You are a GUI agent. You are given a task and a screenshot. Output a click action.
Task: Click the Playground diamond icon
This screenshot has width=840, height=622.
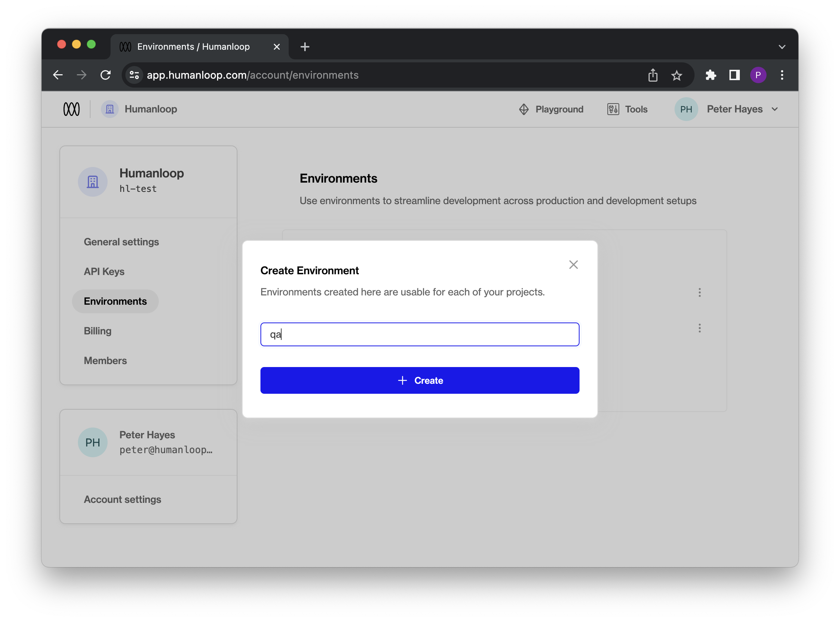point(524,109)
